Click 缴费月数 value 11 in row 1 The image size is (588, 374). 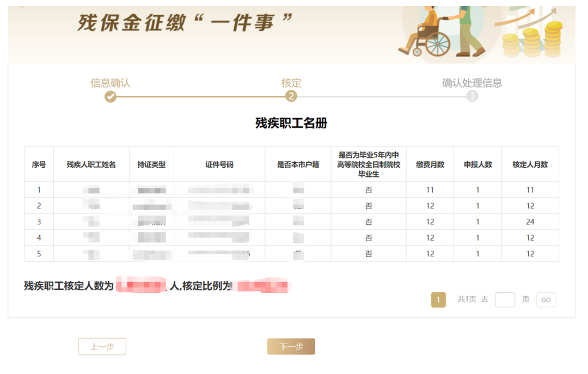coord(430,190)
